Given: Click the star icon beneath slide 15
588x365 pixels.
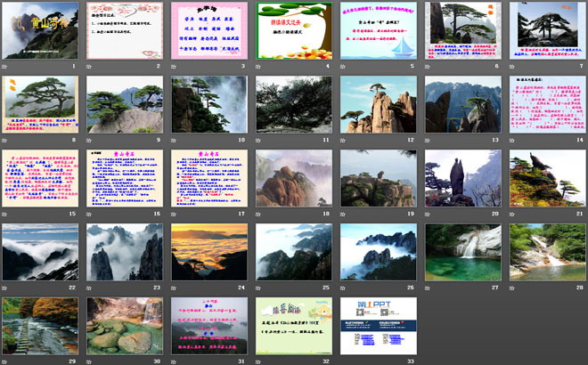Looking at the screenshot, I should [6, 214].
